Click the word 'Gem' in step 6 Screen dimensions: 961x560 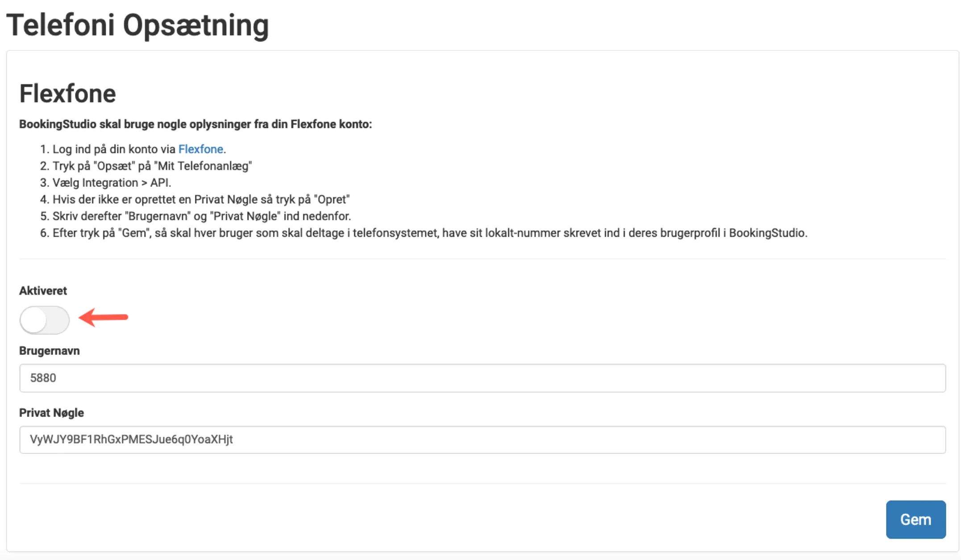tap(134, 233)
